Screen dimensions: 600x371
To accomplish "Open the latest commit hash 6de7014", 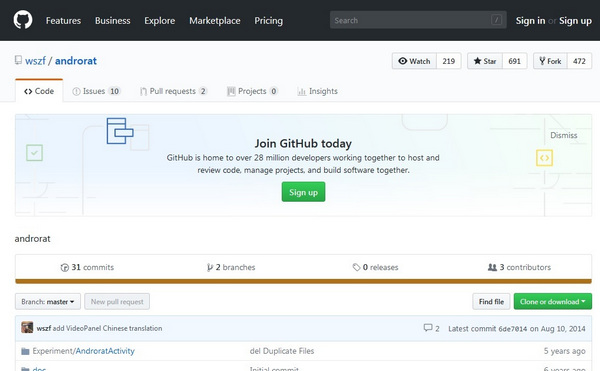I will pos(512,329).
